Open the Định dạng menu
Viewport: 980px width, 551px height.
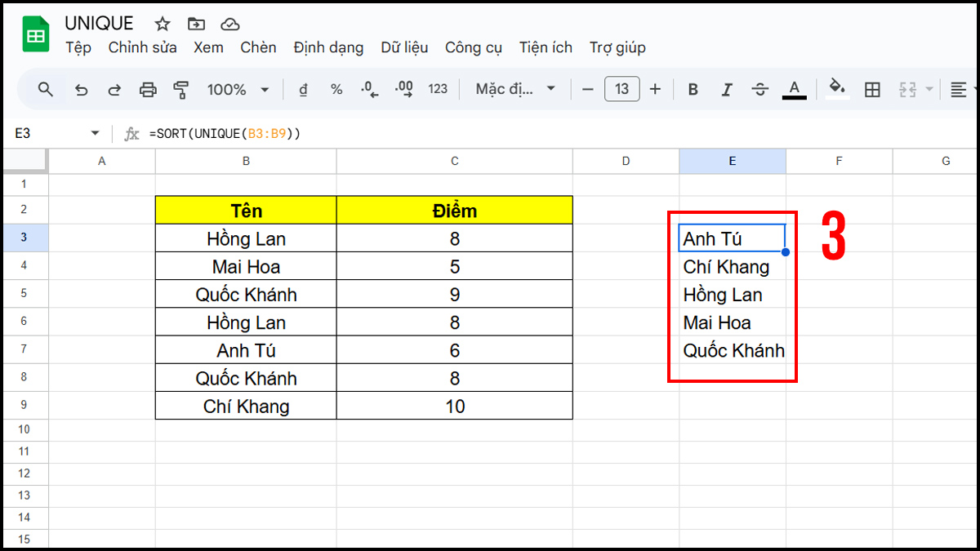[x=328, y=47]
